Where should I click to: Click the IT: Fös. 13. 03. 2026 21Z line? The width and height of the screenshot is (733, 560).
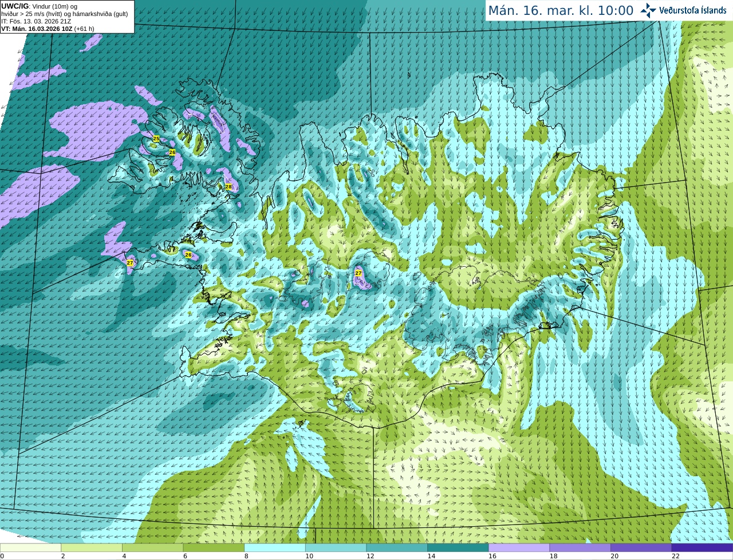click(36, 21)
